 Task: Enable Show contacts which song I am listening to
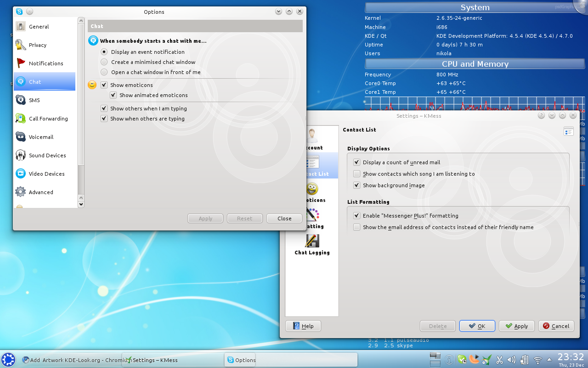tap(357, 174)
